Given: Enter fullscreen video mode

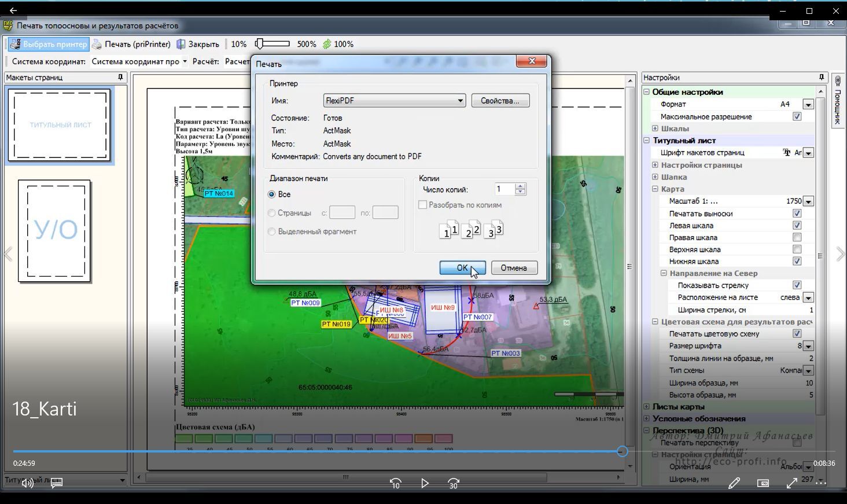Looking at the screenshot, I should point(792,483).
